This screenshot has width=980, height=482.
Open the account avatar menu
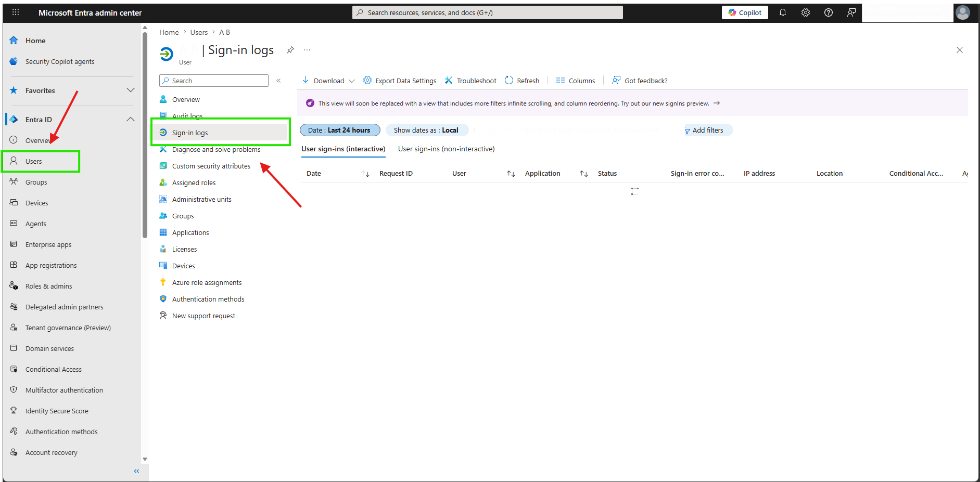(962, 12)
